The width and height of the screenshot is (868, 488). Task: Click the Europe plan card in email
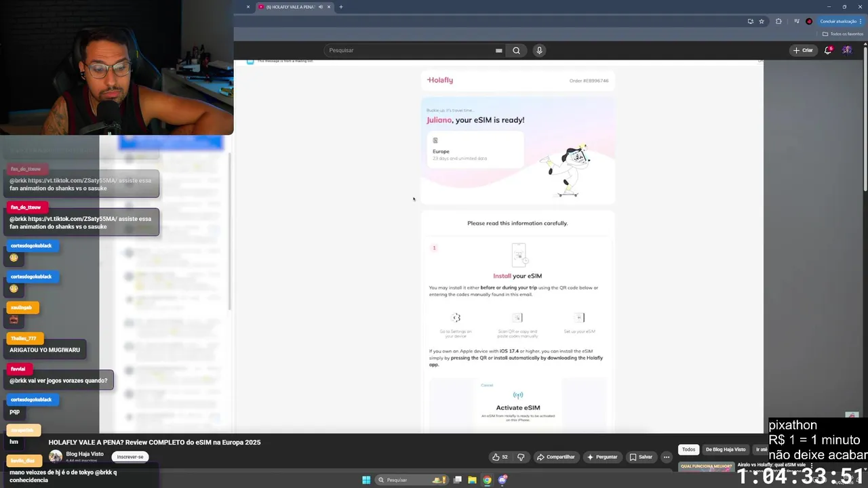(x=475, y=149)
